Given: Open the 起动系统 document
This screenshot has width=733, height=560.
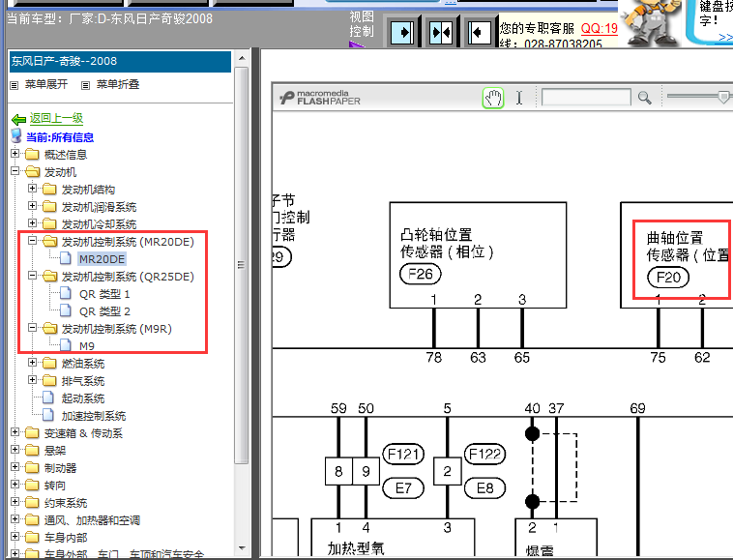Looking at the screenshot, I should pos(83,398).
